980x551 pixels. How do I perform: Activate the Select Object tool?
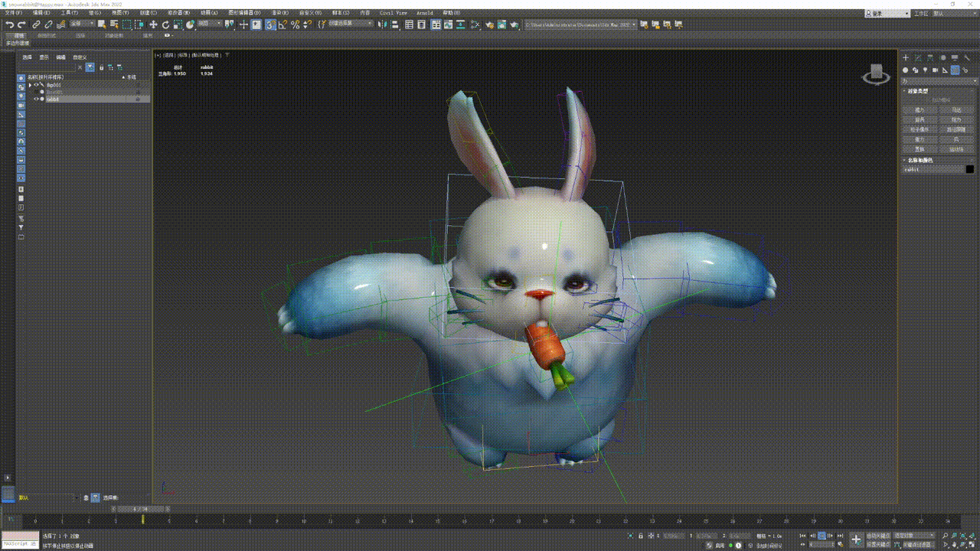pos(101,24)
